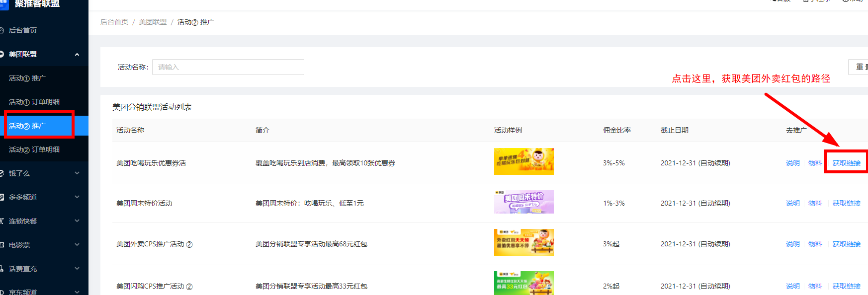View 美团闪购 33元红包 sample thumbnail
The image size is (868, 295).
[x=524, y=283]
